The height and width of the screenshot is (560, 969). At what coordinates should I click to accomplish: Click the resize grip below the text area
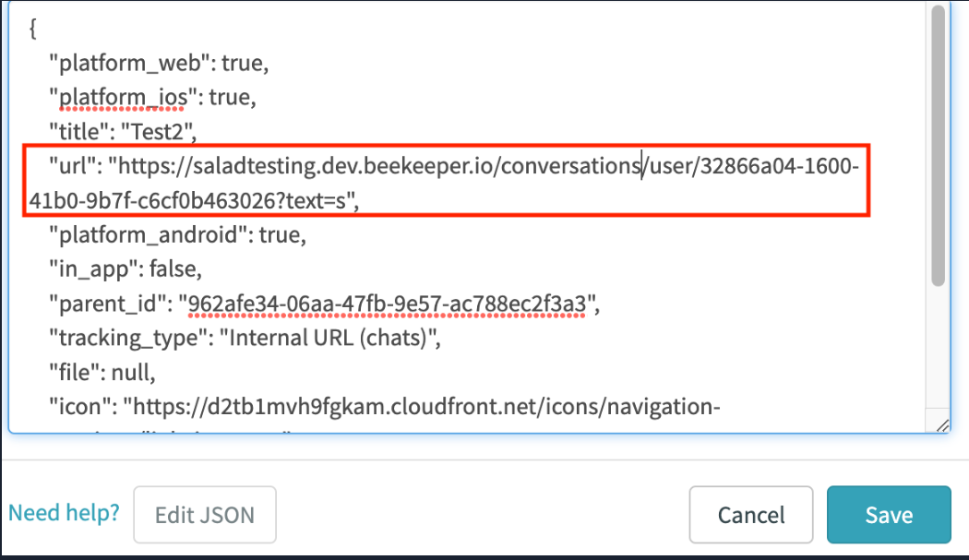pos(940,425)
